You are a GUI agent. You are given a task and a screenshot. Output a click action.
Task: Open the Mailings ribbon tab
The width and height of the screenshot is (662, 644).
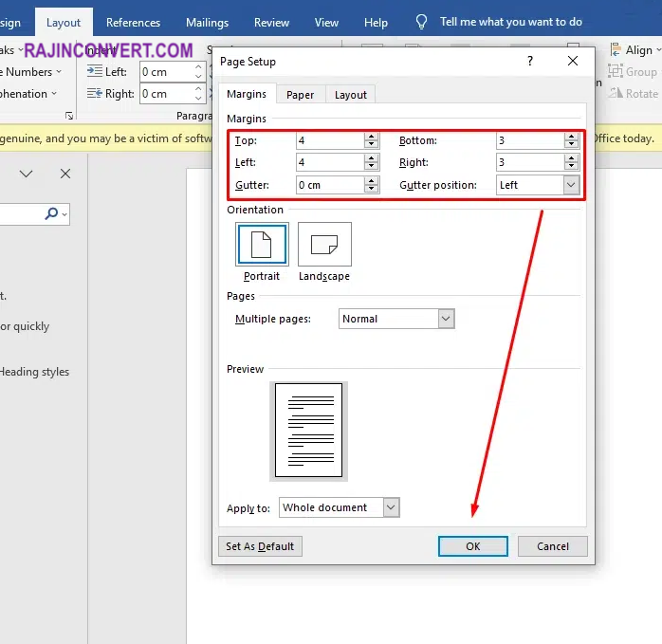click(x=207, y=23)
